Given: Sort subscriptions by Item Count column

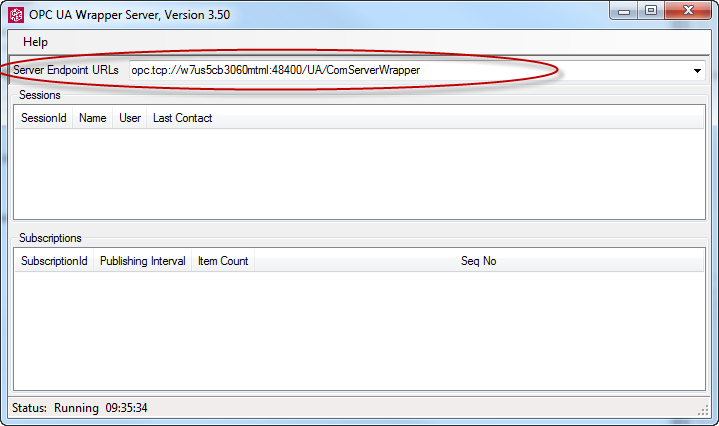Looking at the screenshot, I should click(223, 261).
